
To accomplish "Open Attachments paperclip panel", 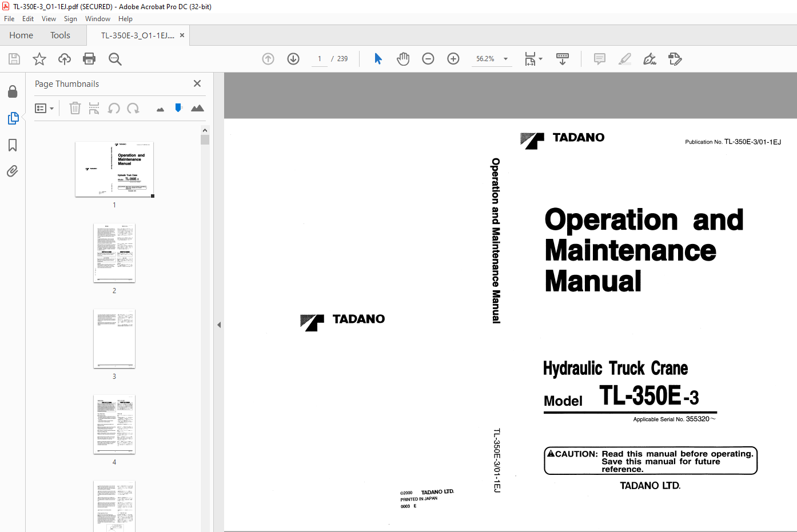I will tap(13, 171).
